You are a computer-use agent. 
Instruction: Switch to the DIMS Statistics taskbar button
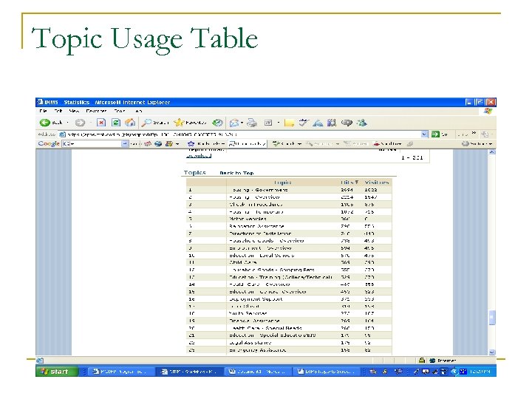(x=189, y=372)
